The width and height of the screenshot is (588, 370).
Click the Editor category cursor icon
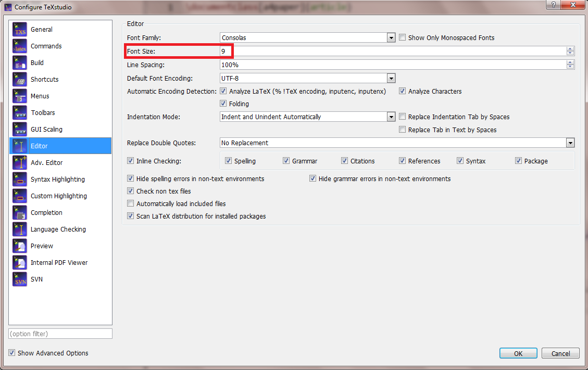point(20,146)
